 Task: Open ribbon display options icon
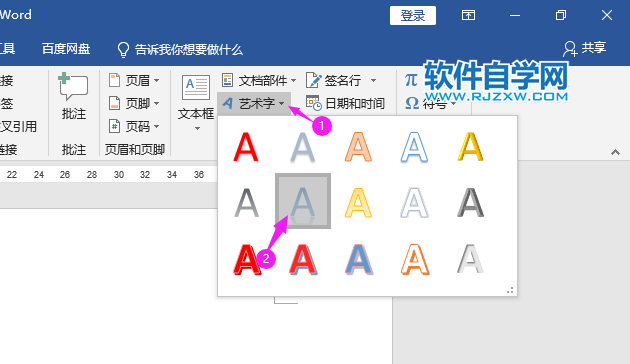pos(468,15)
